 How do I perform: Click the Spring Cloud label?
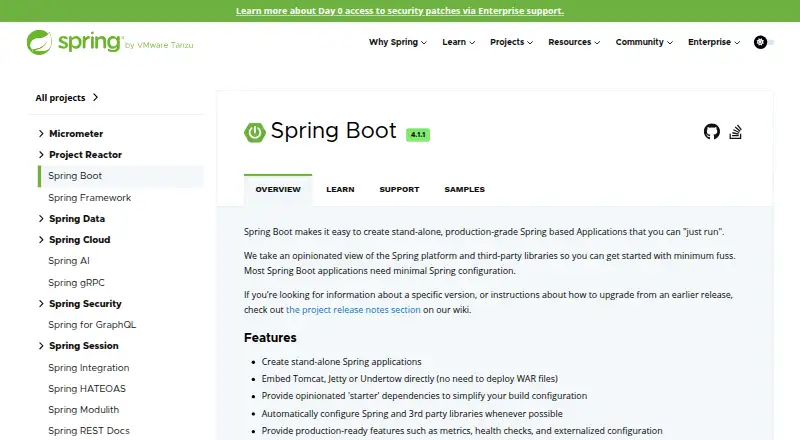click(x=80, y=239)
